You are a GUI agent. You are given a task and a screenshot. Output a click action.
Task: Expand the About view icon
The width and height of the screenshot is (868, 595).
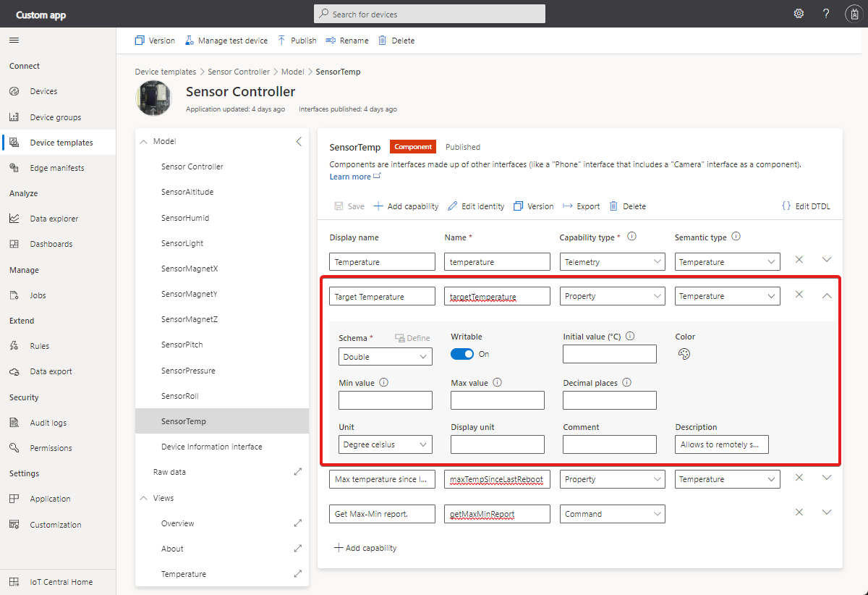pos(297,548)
